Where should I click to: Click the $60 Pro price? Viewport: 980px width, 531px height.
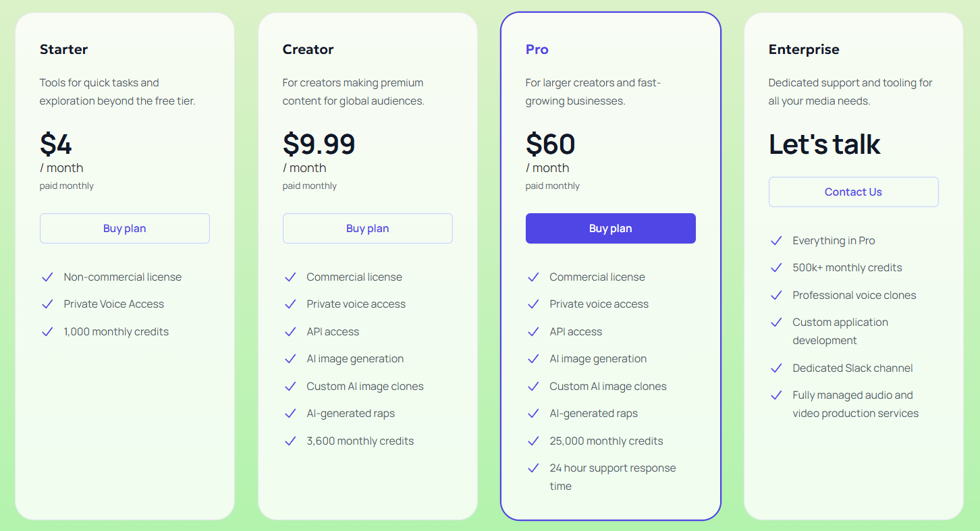[x=550, y=144]
